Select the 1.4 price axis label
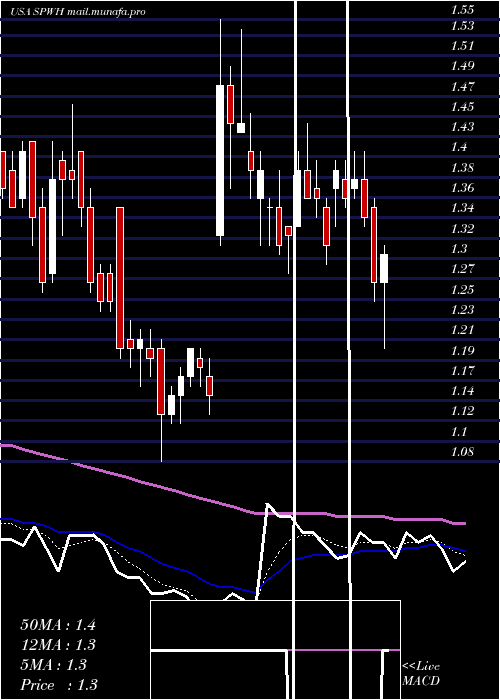Screen dimensions: 500x700 (459, 147)
